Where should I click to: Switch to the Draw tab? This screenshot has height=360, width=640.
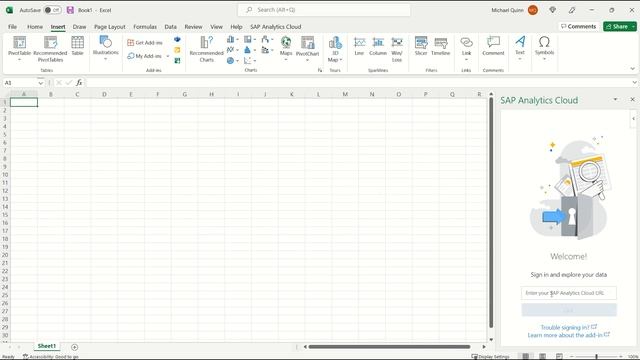pos(79,27)
